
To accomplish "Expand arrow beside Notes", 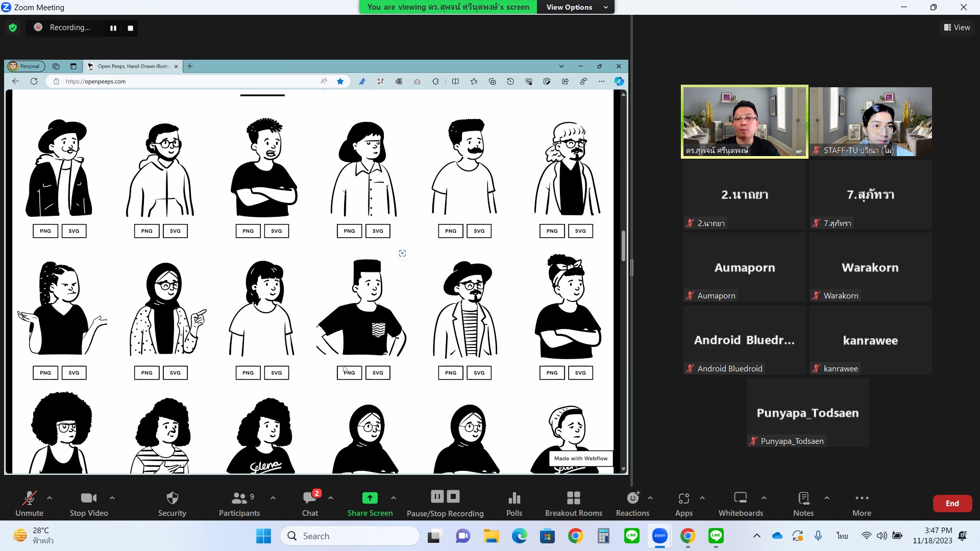I will (x=827, y=497).
